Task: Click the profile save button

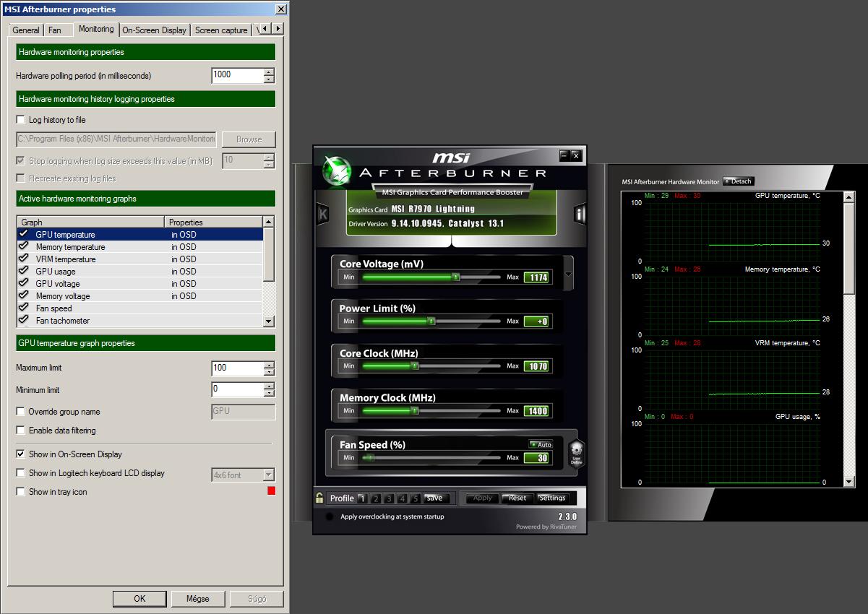Action: click(x=436, y=498)
